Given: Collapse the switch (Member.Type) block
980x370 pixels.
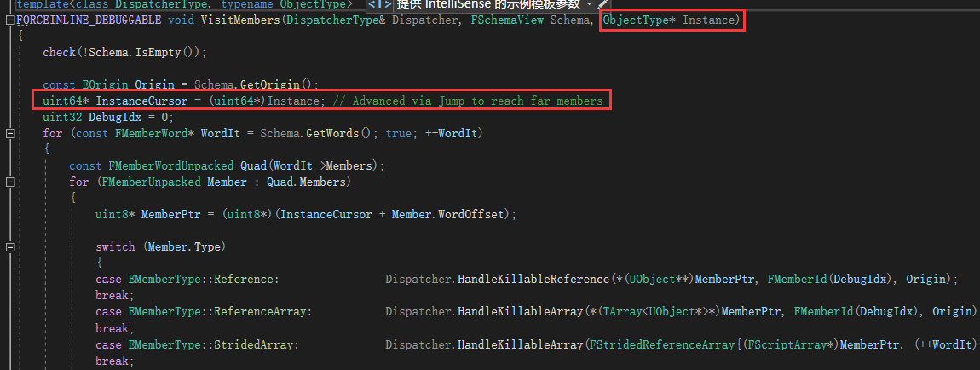Looking at the screenshot, I should click(9, 247).
